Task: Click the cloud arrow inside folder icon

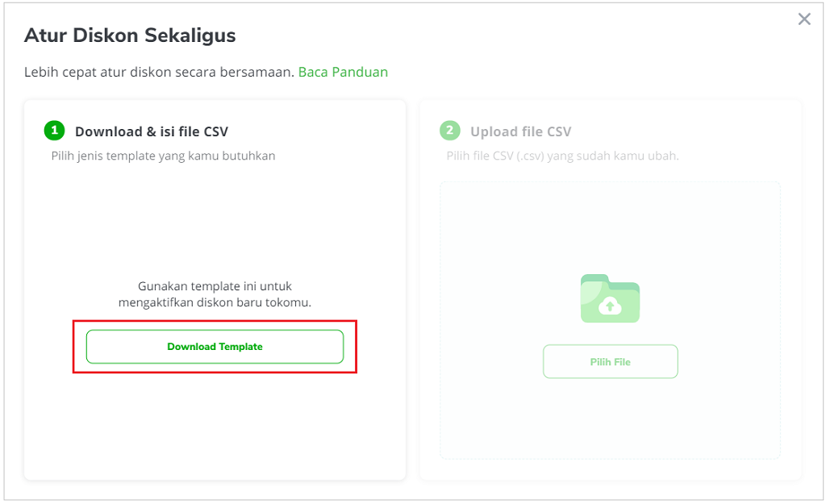Action: pos(610,306)
